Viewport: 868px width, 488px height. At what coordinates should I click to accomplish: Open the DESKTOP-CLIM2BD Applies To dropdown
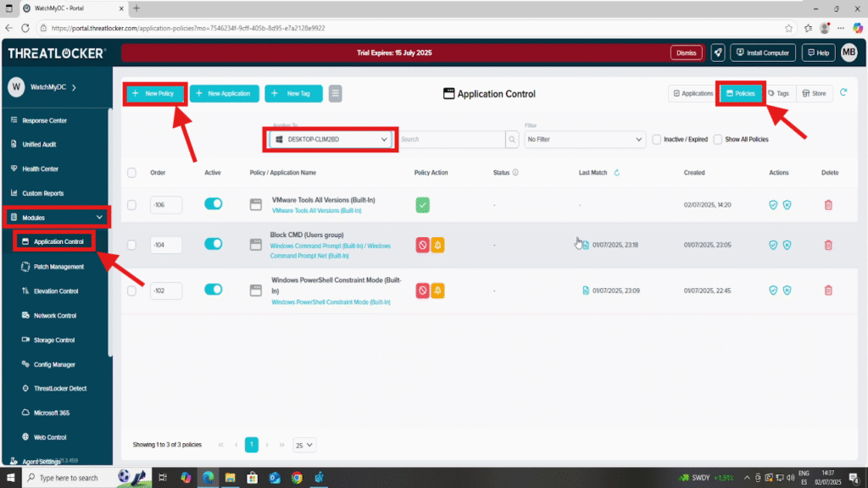(x=331, y=140)
